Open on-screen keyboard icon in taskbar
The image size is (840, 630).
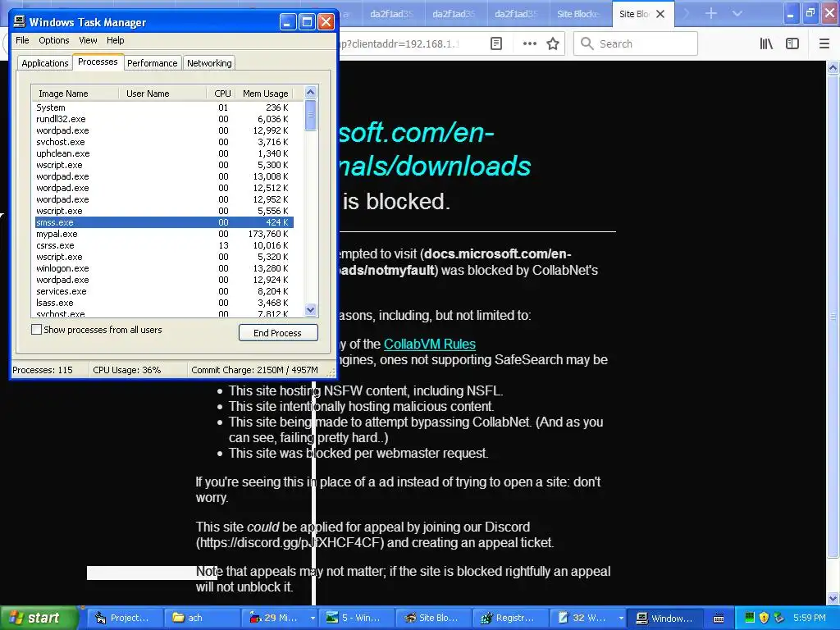click(719, 619)
